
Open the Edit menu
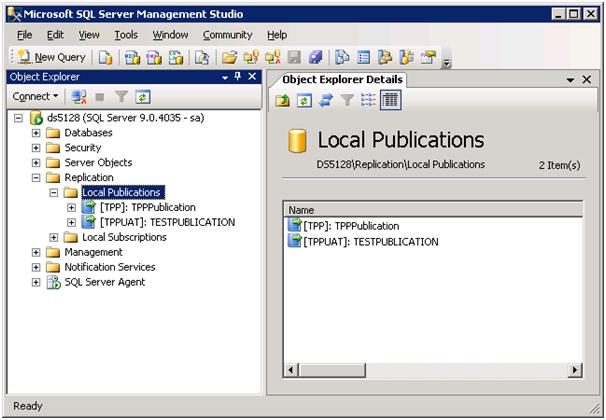(x=55, y=35)
